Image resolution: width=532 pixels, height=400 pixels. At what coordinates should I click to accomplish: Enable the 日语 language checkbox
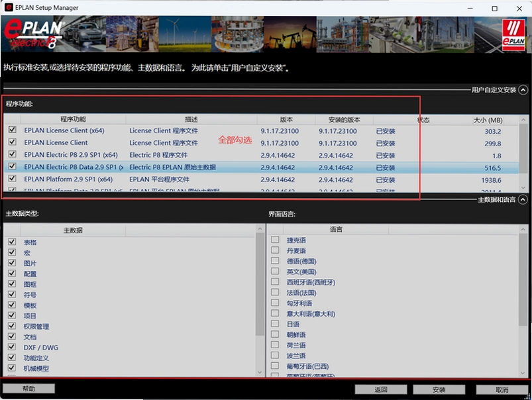coord(275,324)
